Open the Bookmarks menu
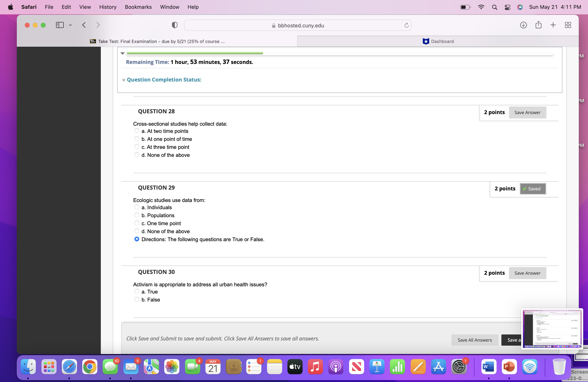The height and width of the screenshot is (382, 588). [138, 7]
